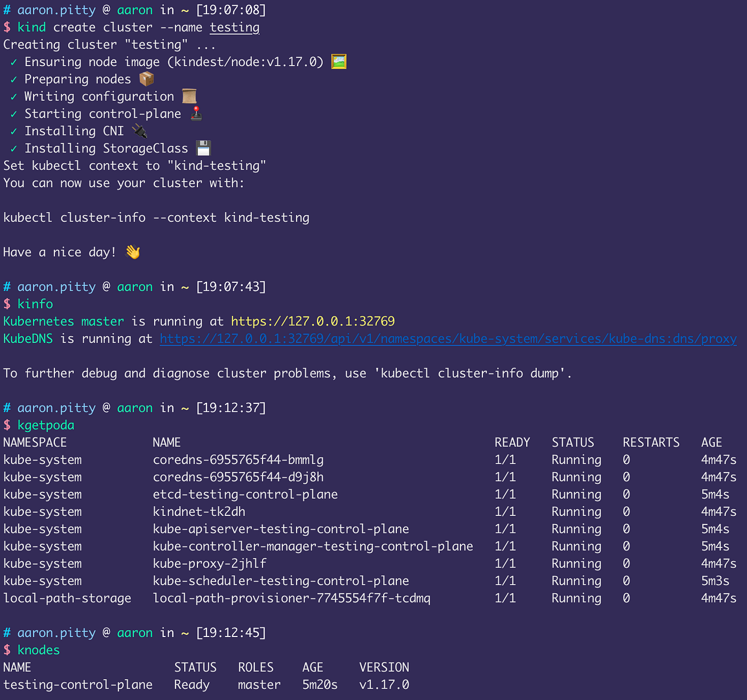This screenshot has width=747, height=700.
Task: Click the timestamp [19:12:45] in the prompt
Action: [x=231, y=633]
